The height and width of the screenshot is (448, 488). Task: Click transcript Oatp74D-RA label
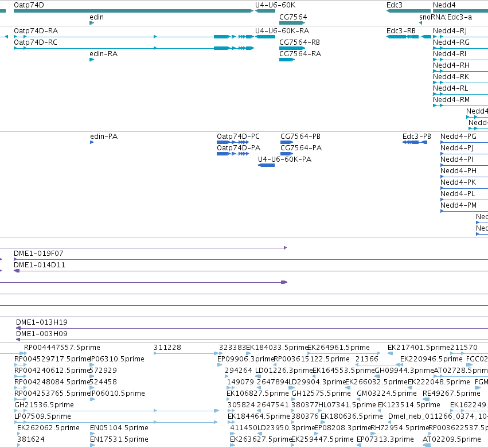36,31
